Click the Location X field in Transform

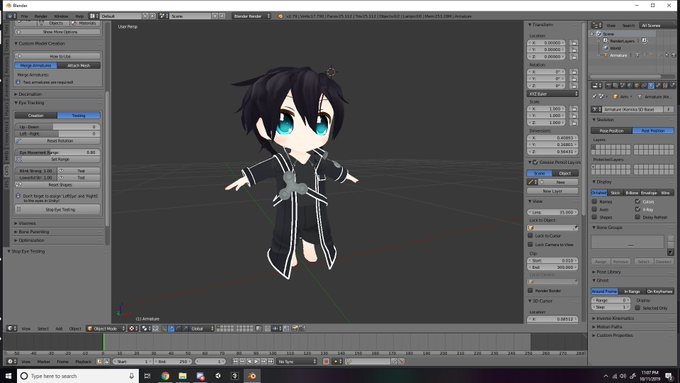[x=546, y=43]
